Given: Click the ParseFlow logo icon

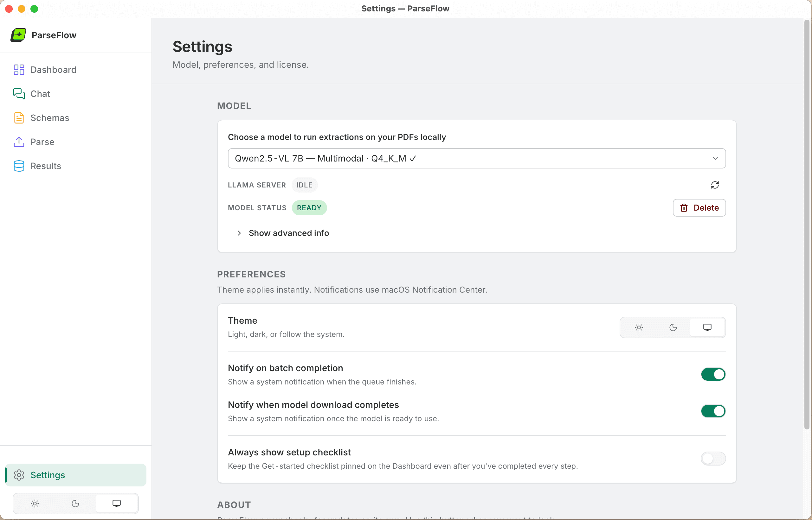Looking at the screenshot, I should pyautogui.click(x=18, y=35).
